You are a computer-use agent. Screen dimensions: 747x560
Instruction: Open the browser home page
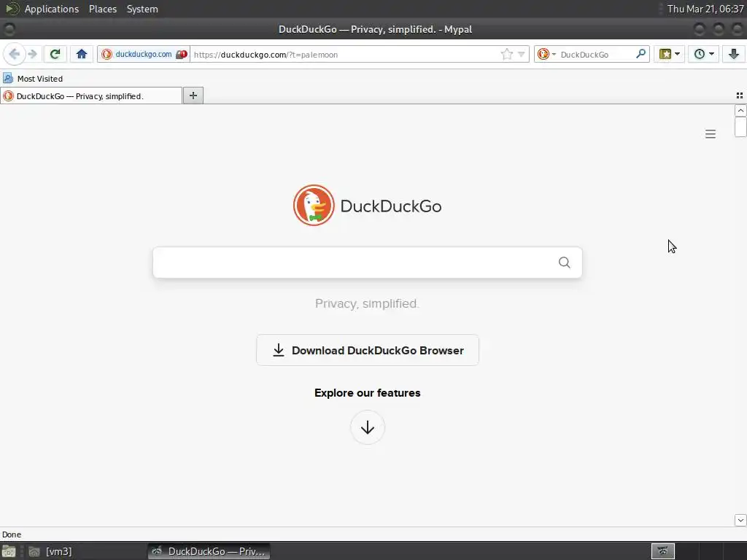[x=82, y=54]
